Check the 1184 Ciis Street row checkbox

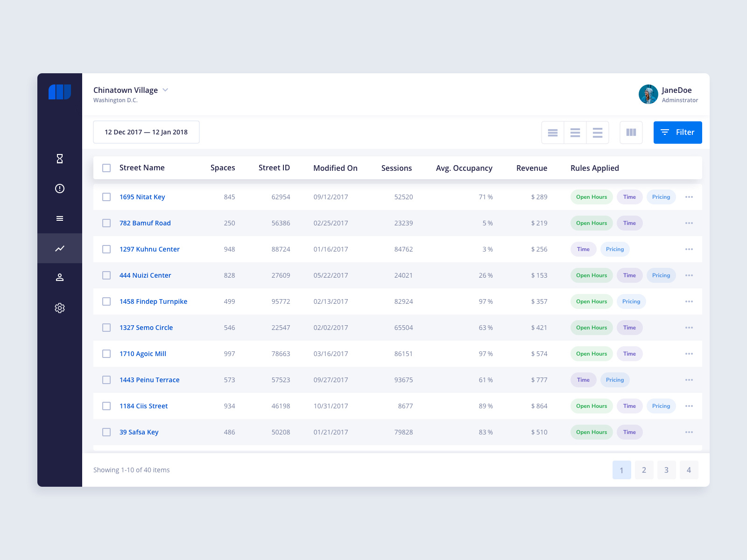coord(106,406)
